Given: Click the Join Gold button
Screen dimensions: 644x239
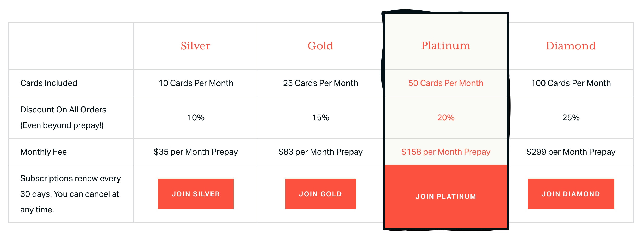Looking at the screenshot, I should tap(320, 194).
